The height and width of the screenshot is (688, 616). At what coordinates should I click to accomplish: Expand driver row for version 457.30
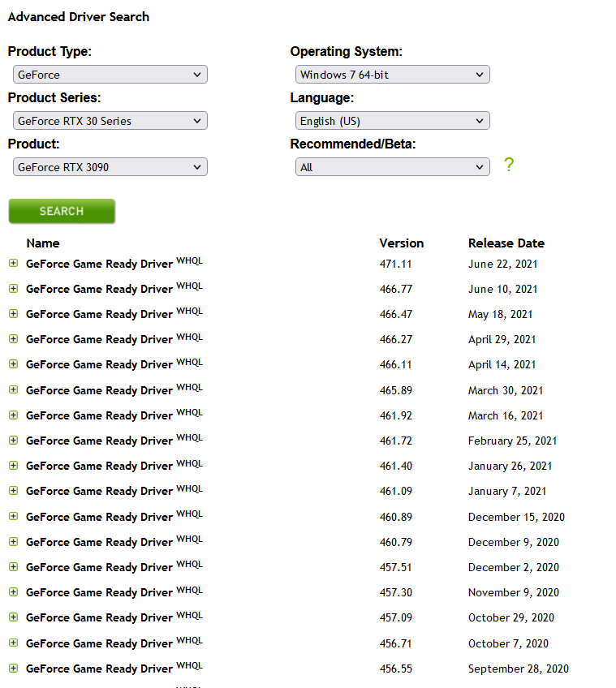point(14,591)
